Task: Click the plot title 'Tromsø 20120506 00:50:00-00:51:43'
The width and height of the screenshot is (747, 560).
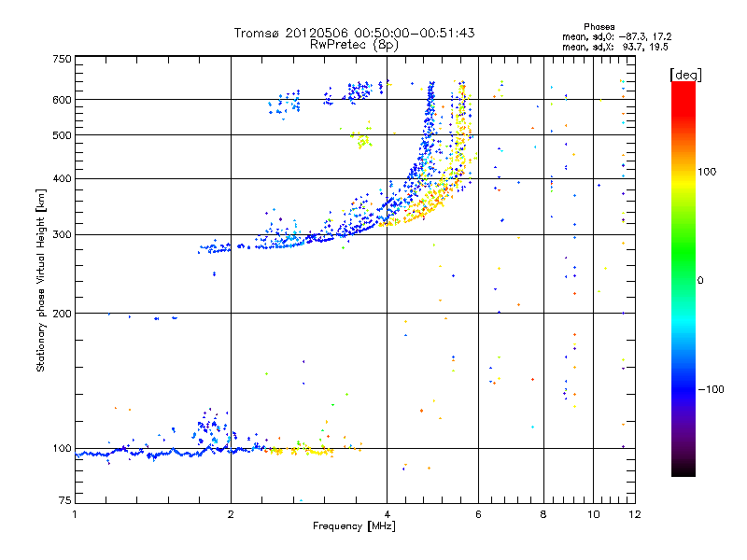Action: pyautogui.click(x=354, y=33)
